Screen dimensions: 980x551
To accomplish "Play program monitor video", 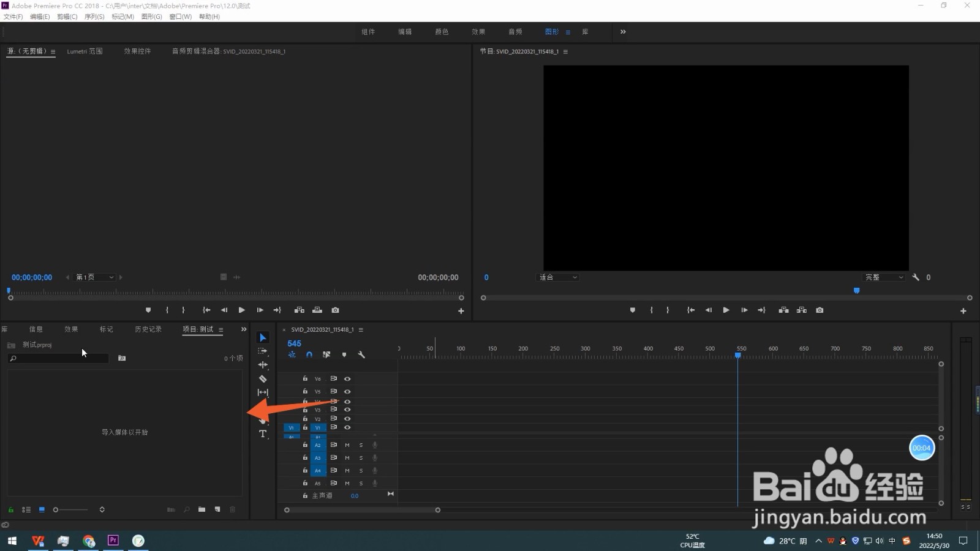I will tap(726, 310).
